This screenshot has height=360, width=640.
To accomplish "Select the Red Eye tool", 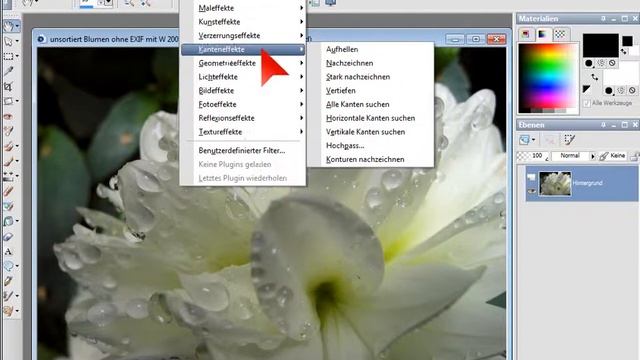I will click(8, 116).
